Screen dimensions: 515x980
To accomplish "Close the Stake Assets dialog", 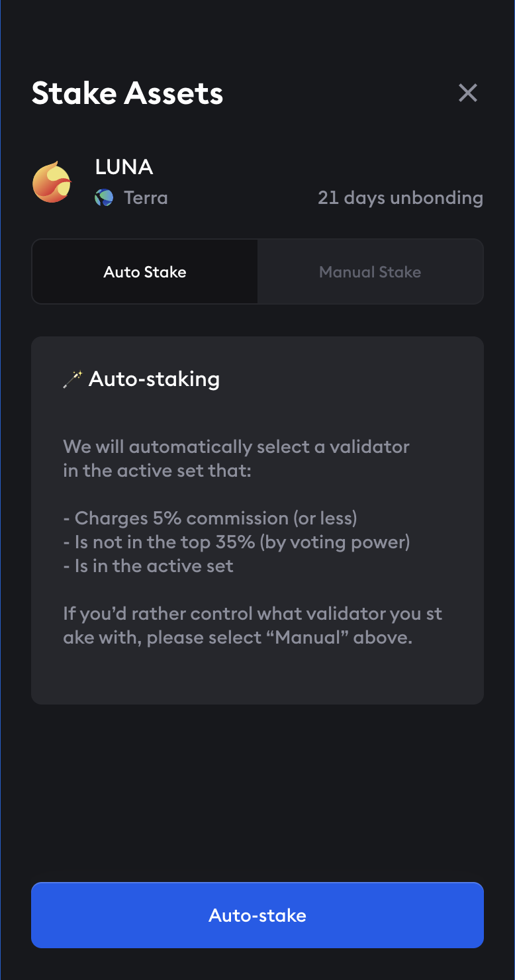I will click(x=468, y=93).
